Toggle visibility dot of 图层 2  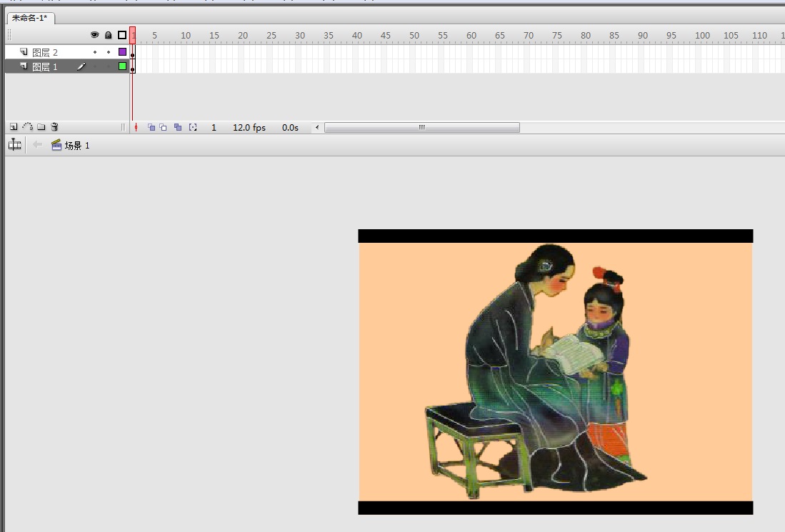pyautogui.click(x=95, y=52)
